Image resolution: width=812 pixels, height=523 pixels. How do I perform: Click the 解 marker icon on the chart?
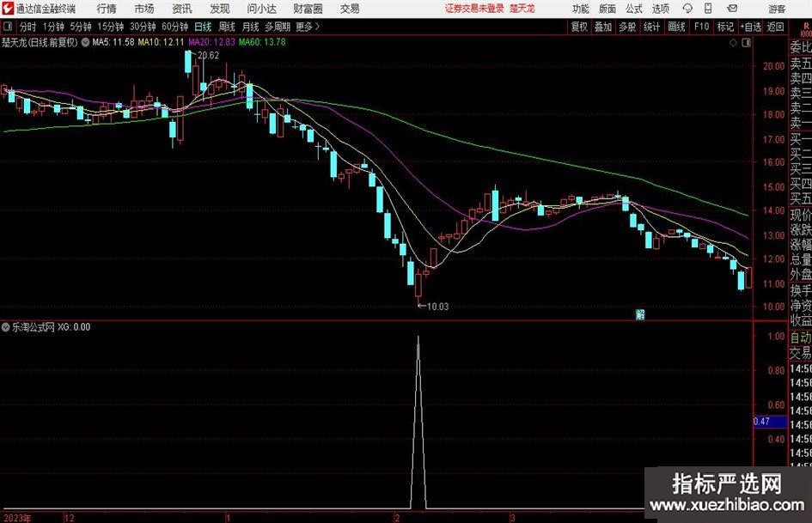(640, 314)
